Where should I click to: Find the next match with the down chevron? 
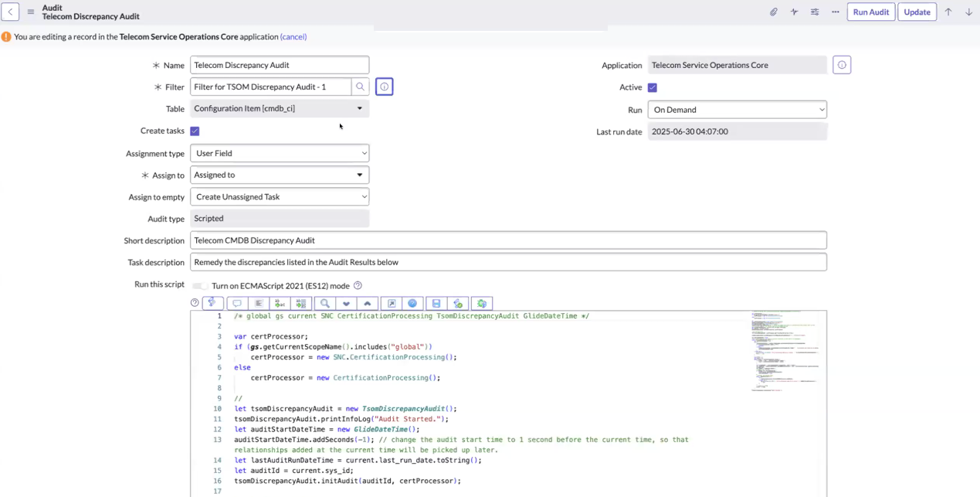point(347,303)
